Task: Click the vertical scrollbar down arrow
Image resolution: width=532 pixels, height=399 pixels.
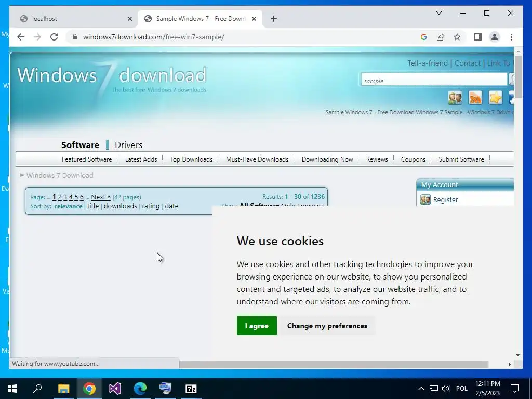Action: pyautogui.click(x=518, y=355)
